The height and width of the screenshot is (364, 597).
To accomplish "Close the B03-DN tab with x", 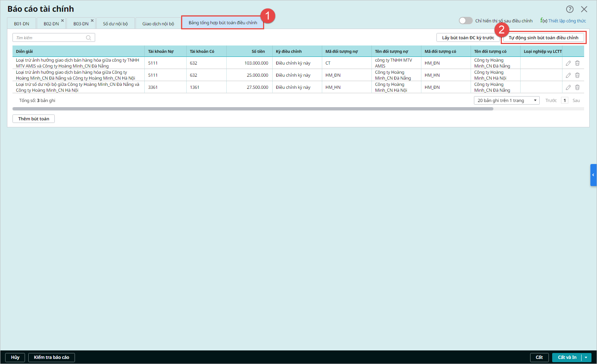I will click(92, 21).
